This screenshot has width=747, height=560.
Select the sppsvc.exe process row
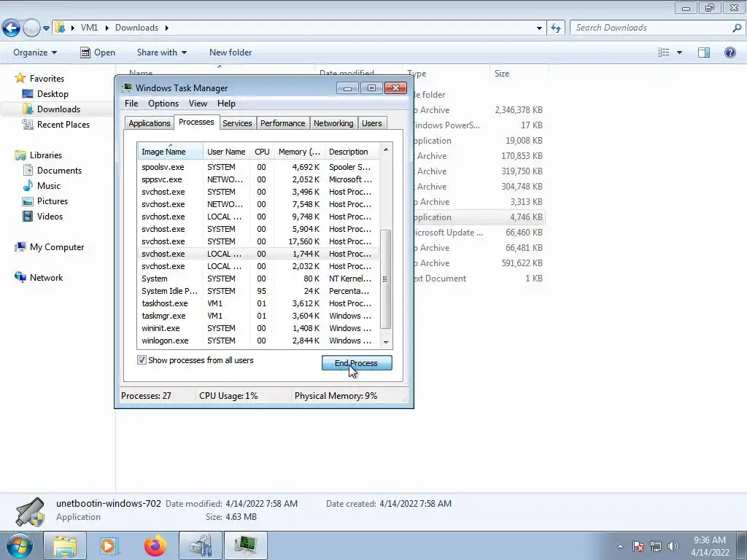coord(258,179)
